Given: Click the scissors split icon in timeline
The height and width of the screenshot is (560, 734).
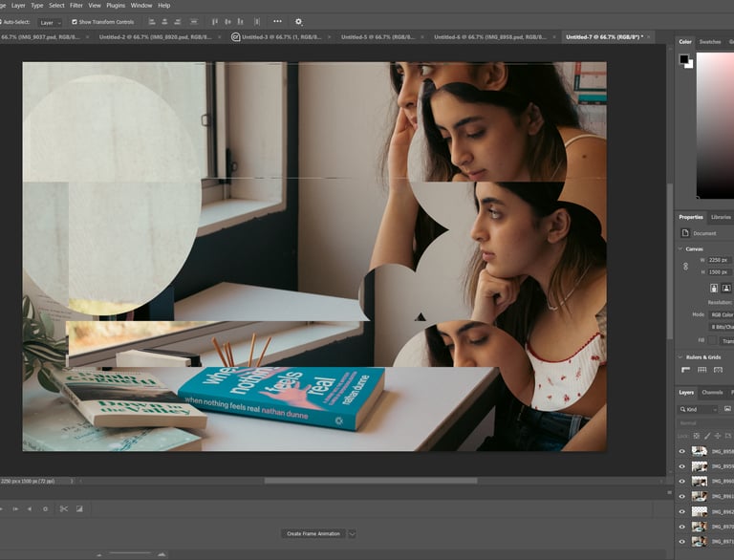Looking at the screenshot, I should (64, 508).
